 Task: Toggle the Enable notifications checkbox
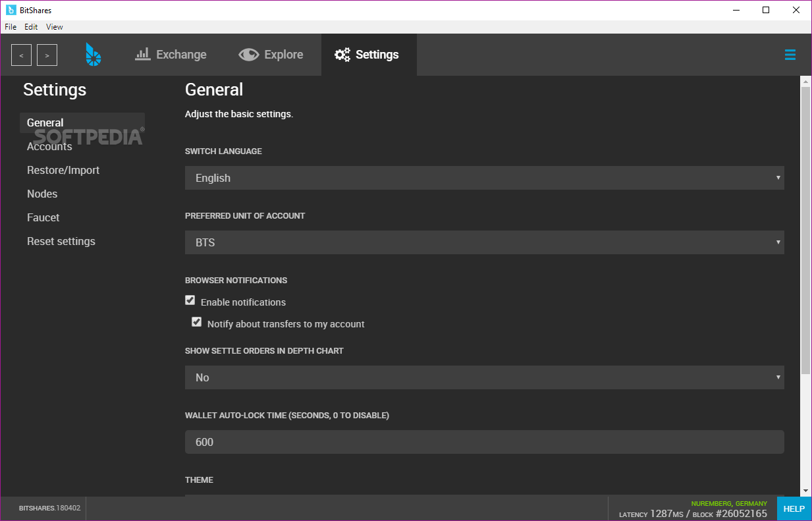[190, 300]
